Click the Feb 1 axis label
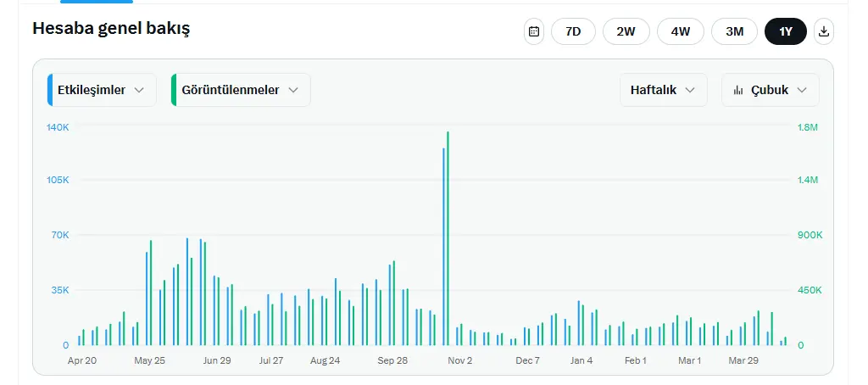Viewport: 868px width, 385px height. click(x=636, y=360)
